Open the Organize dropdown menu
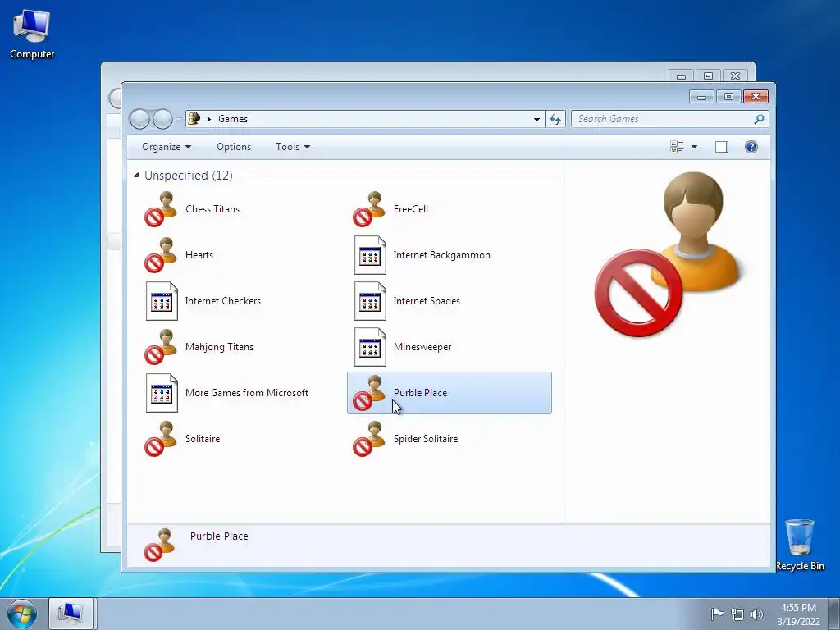The height and width of the screenshot is (630, 840). click(x=166, y=147)
